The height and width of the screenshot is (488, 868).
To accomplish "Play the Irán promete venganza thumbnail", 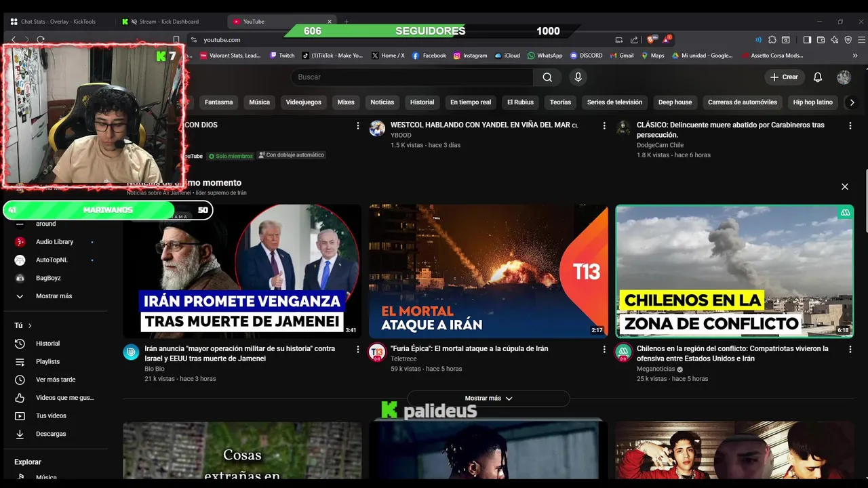I will coord(242,271).
